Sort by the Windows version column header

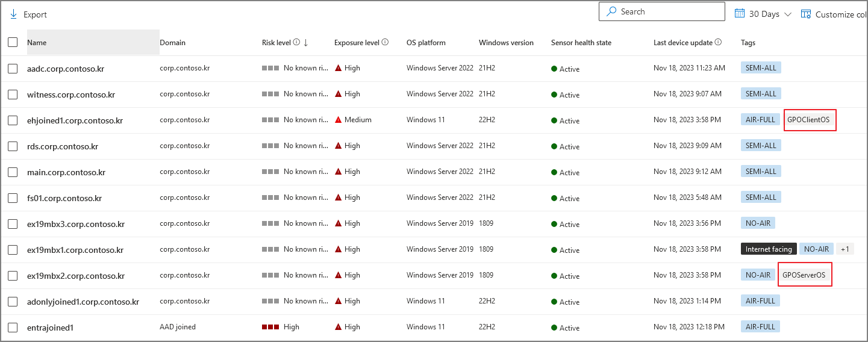coord(506,43)
